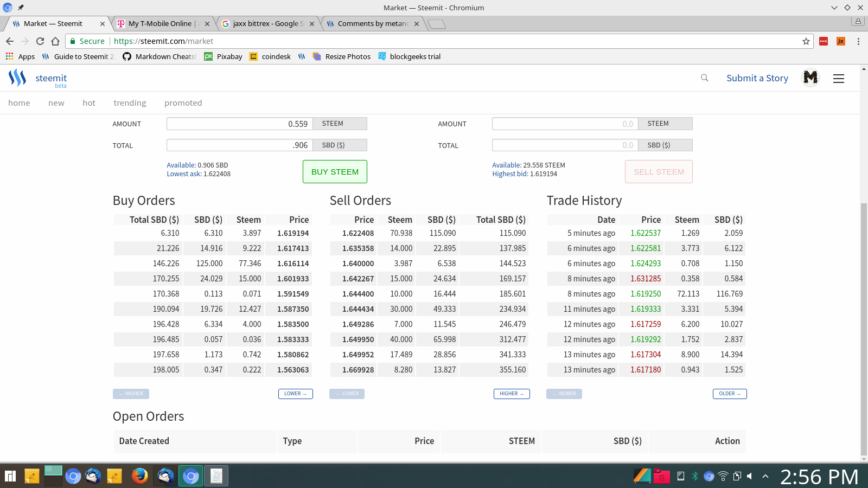Open the hot posts feed
The width and height of the screenshot is (868, 488).
(x=89, y=103)
